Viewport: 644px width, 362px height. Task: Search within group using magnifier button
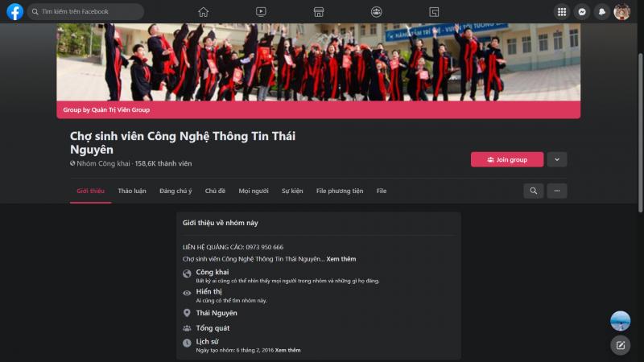pyautogui.click(x=534, y=191)
